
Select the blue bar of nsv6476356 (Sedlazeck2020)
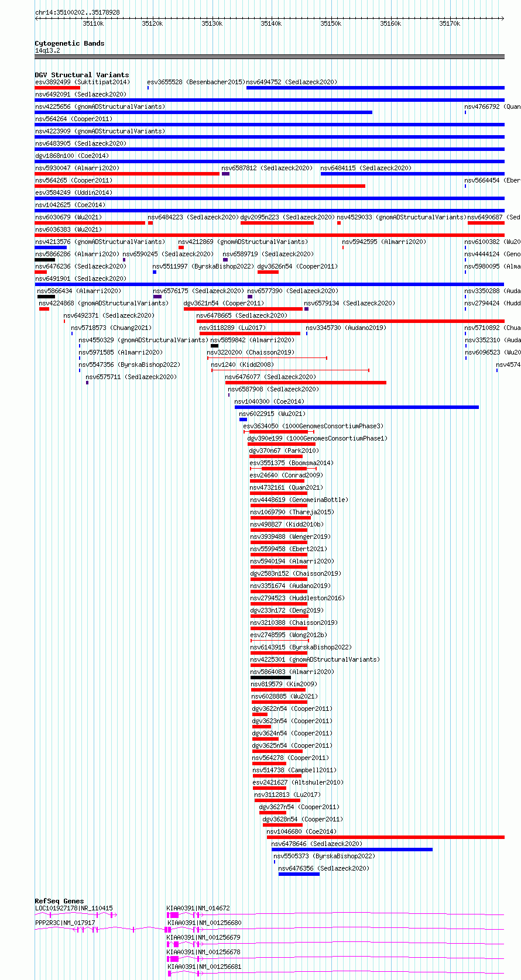(x=299, y=874)
